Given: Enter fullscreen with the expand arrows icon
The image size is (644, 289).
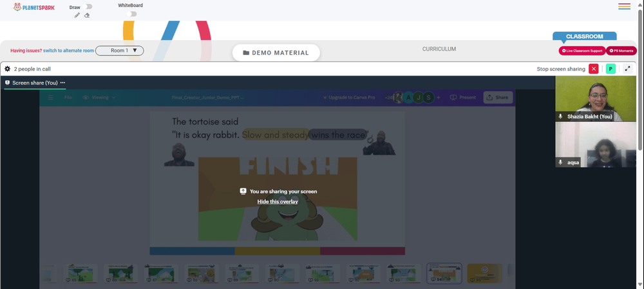Looking at the screenshot, I should click(627, 69).
